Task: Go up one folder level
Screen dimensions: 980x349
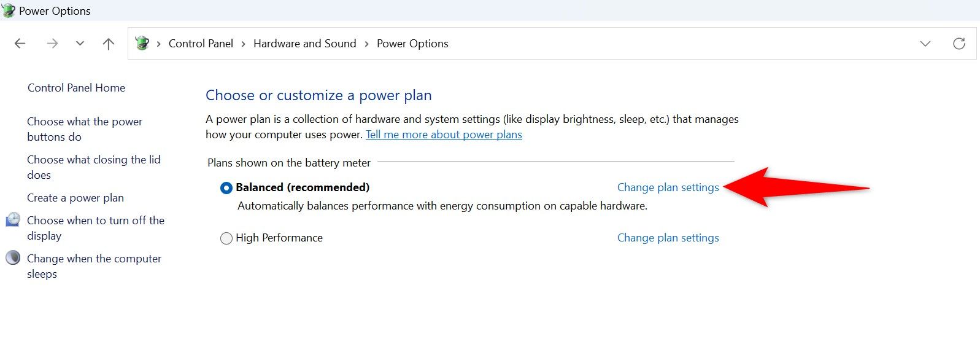Action: click(x=109, y=44)
